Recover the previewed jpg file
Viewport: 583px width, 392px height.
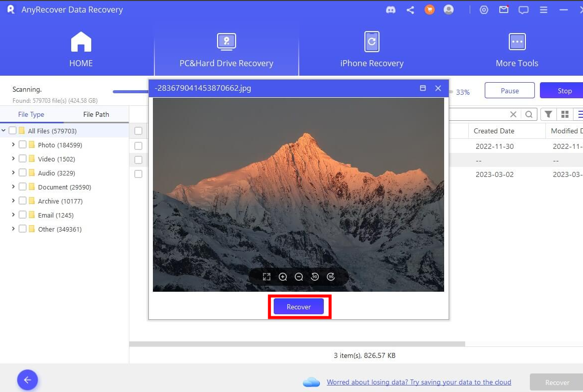click(x=299, y=306)
